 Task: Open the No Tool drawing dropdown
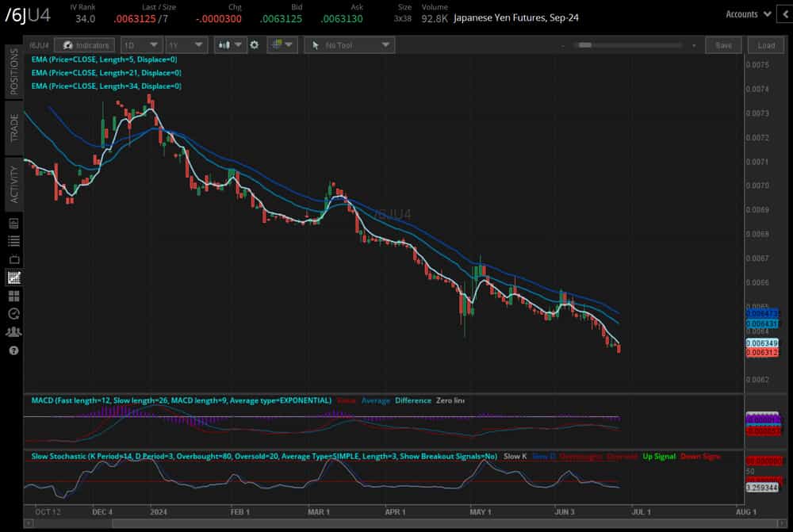349,45
